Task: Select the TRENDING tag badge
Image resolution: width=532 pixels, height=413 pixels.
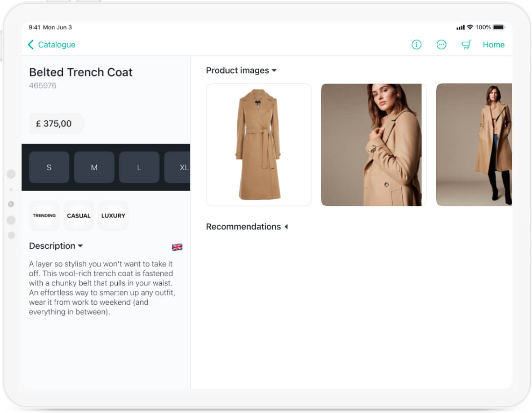Action: tap(44, 215)
